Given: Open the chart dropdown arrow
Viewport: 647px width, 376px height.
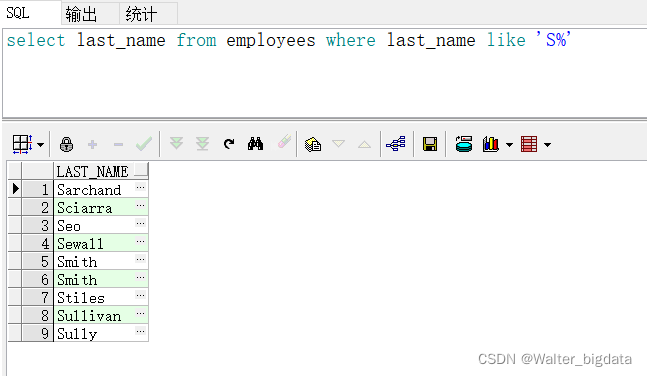Looking at the screenshot, I should (510, 145).
